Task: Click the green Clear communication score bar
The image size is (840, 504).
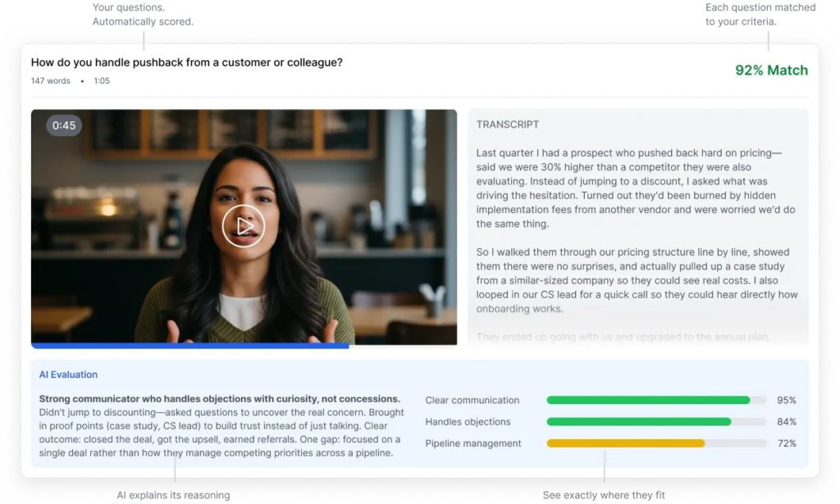Action: pyautogui.click(x=648, y=401)
